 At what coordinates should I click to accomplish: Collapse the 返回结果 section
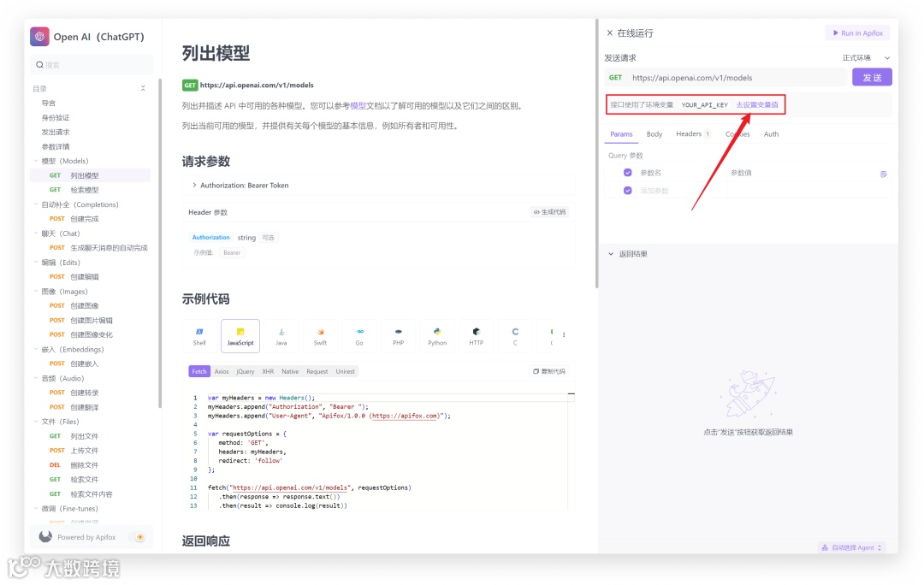pos(611,254)
